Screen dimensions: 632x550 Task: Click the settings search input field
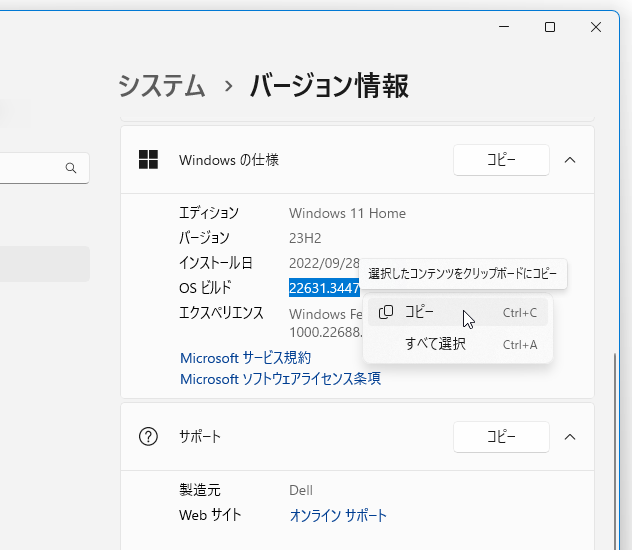tap(44, 168)
